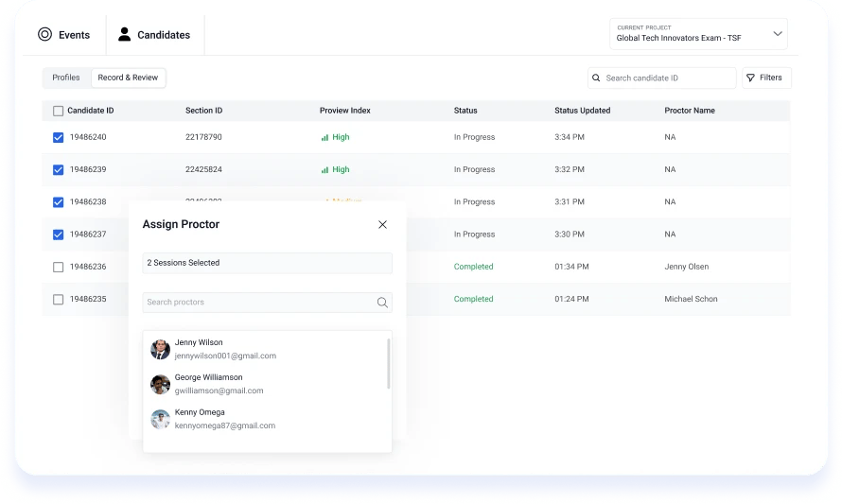The image size is (842, 504).
Task: Uncheck candidate 19486237 checkbox
Action: 58,235
